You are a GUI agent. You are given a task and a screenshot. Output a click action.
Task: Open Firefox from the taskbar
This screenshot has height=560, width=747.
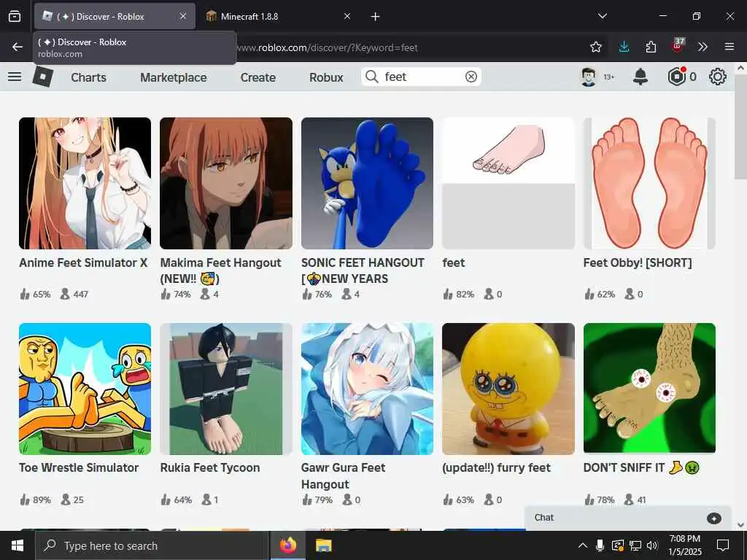[287, 545]
